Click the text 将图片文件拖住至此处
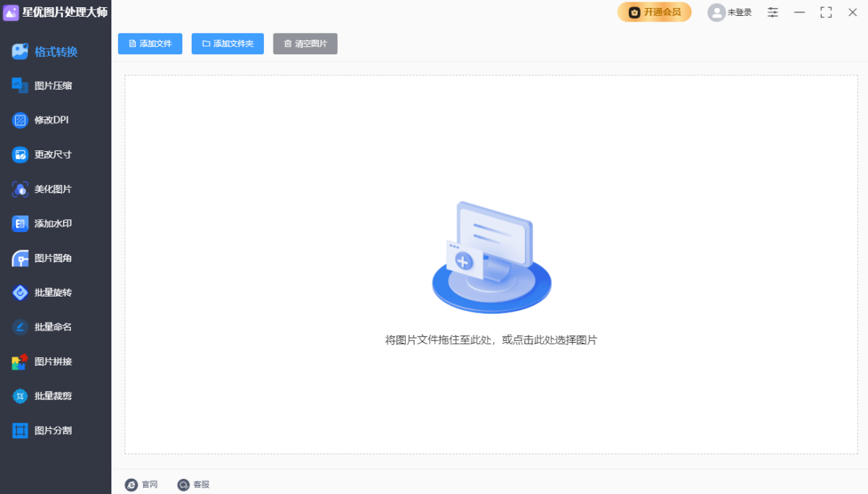The width and height of the screenshot is (868, 494). click(438, 340)
